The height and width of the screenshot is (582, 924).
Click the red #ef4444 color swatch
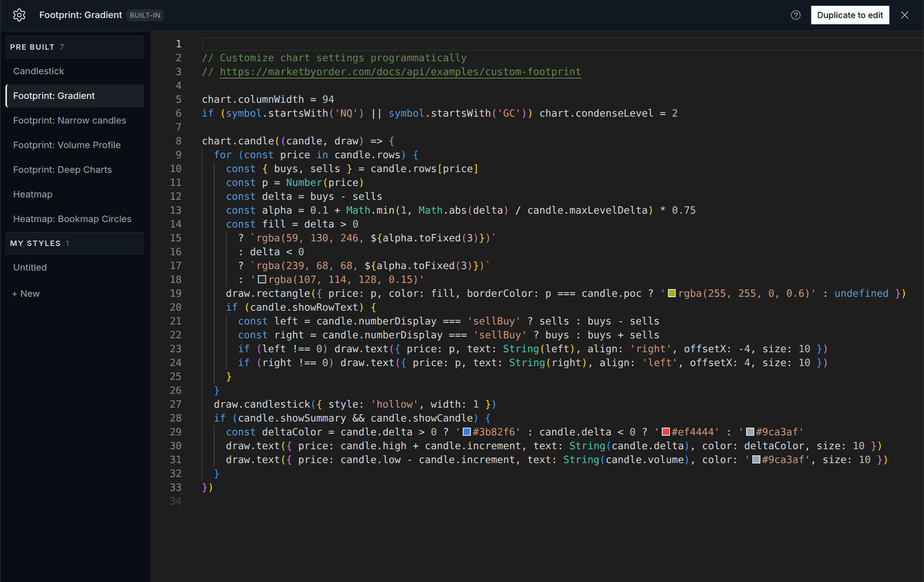pyautogui.click(x=666, y=432)
